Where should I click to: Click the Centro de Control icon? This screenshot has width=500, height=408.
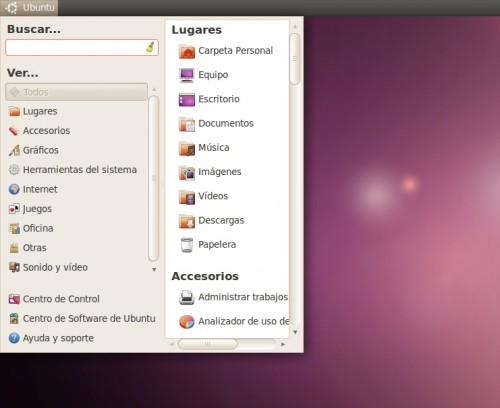tap(14, 299)
